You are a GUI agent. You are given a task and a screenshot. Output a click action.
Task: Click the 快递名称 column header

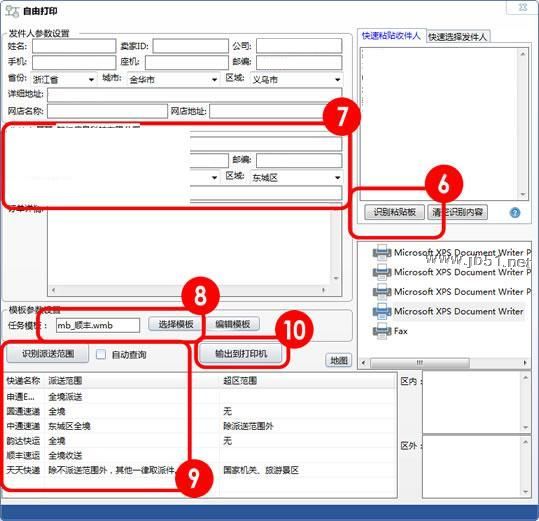[x=23, y=380]
